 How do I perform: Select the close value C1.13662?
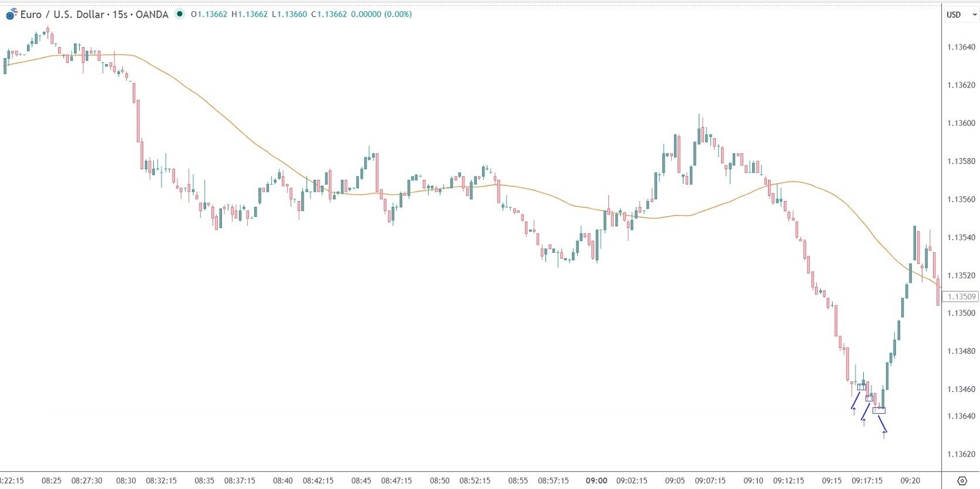click(x=329, y=14)
